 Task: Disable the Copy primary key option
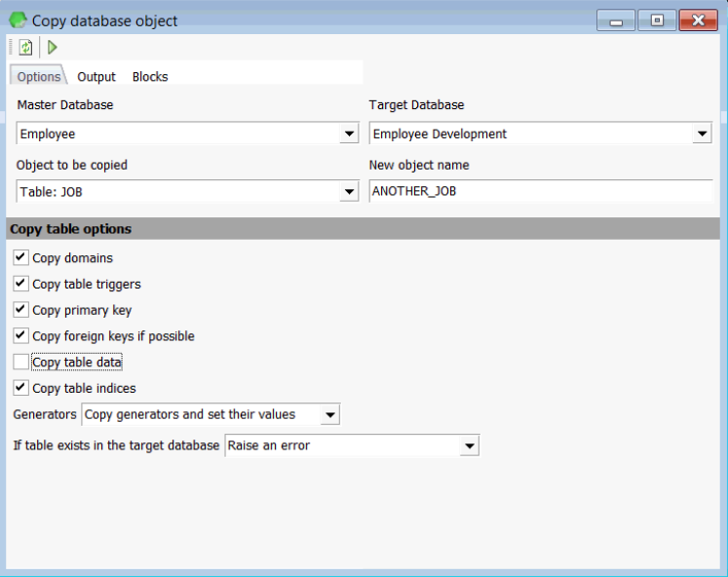click(21, 310)
